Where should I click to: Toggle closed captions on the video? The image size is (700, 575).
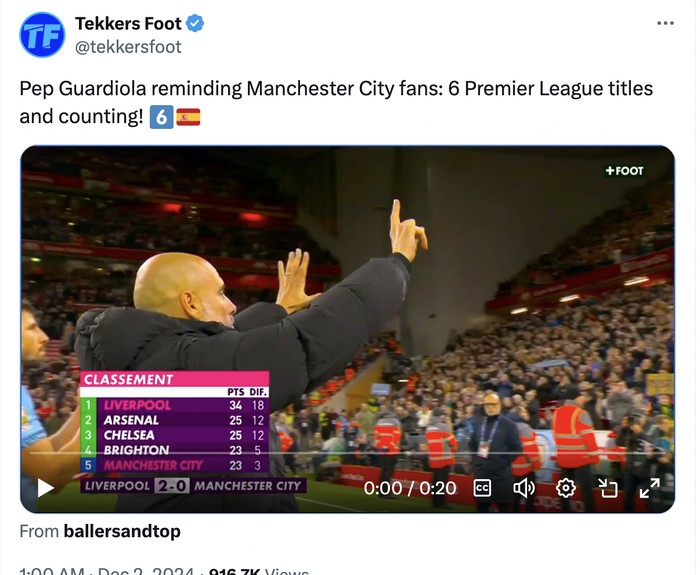coord(482,488)
